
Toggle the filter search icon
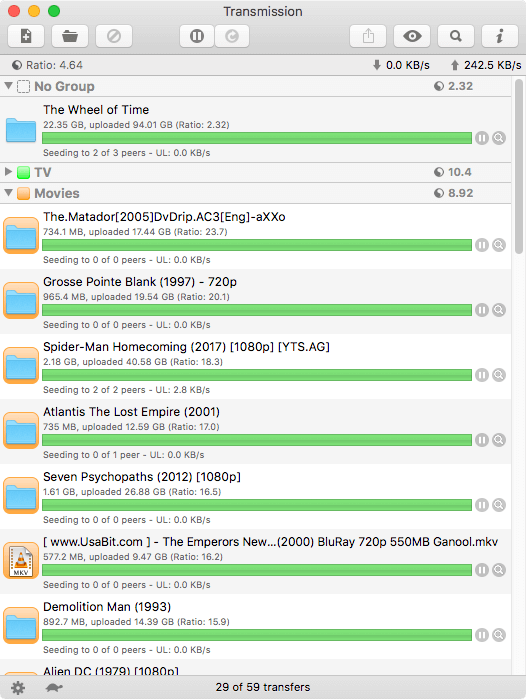456,36
